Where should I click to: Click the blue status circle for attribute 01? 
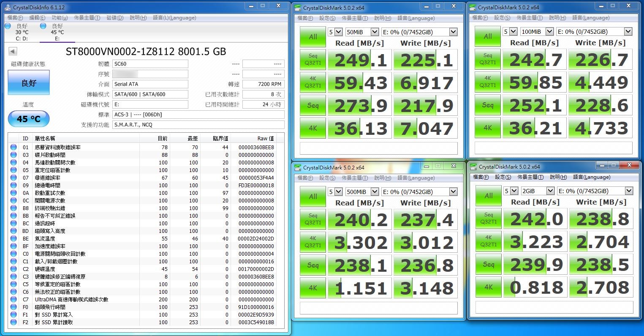pyautogui.click(x=14, y=147)
